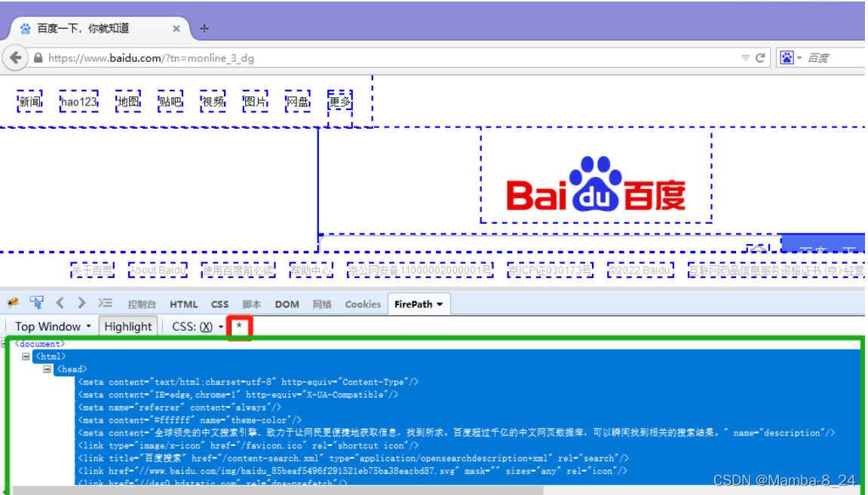Select the <document> node
The width and height of the screenshot is (868, 495).
(39, 344)
